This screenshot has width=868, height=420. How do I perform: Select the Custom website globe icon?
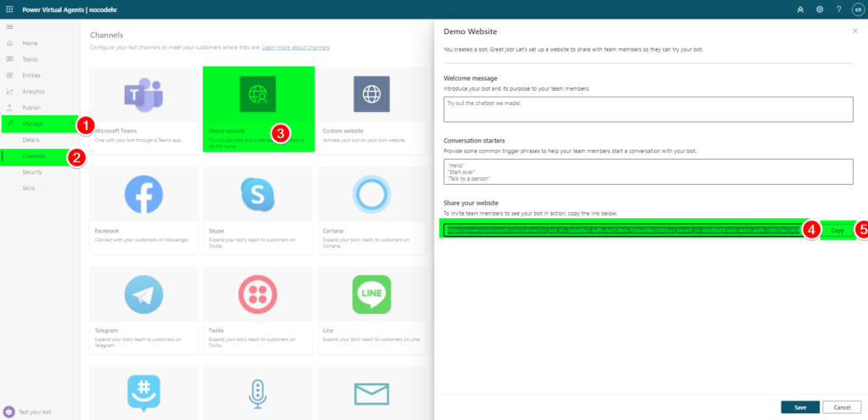[x=371, y=94]
